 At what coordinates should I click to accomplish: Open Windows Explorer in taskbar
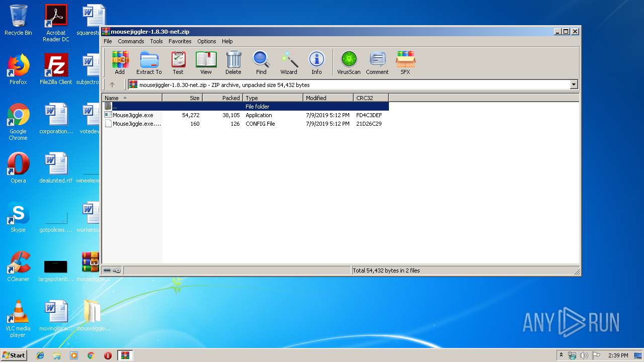(57, 355)
